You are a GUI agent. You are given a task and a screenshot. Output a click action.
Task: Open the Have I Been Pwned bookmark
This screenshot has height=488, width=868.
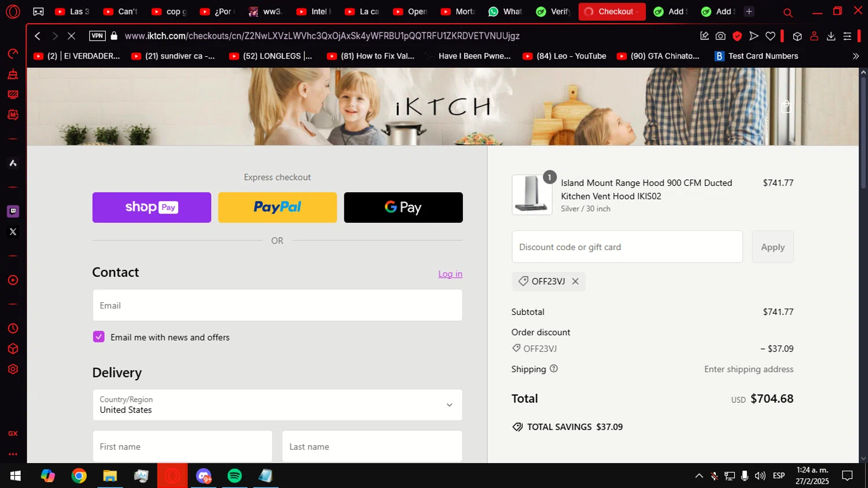[x=468, y=56]
